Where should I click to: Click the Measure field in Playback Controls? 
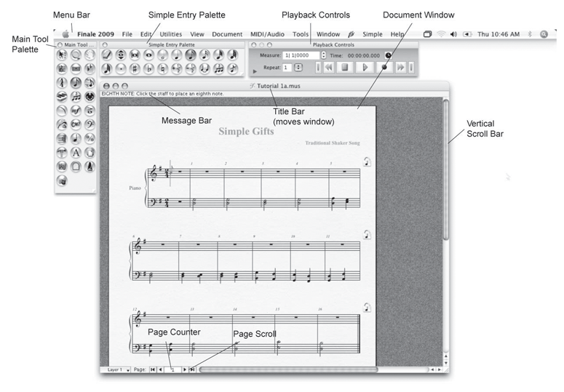coord(301,55)
